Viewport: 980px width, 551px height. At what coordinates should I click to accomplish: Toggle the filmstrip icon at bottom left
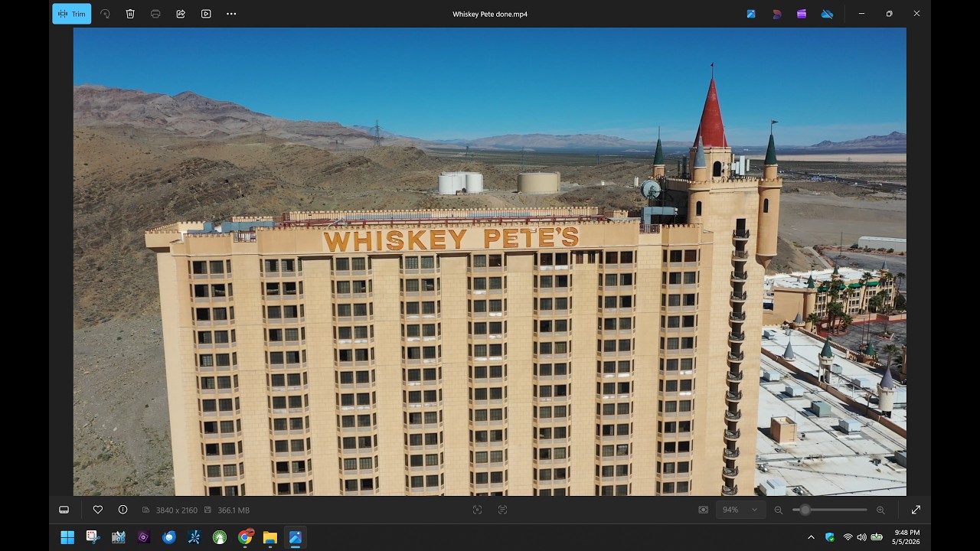64,510
